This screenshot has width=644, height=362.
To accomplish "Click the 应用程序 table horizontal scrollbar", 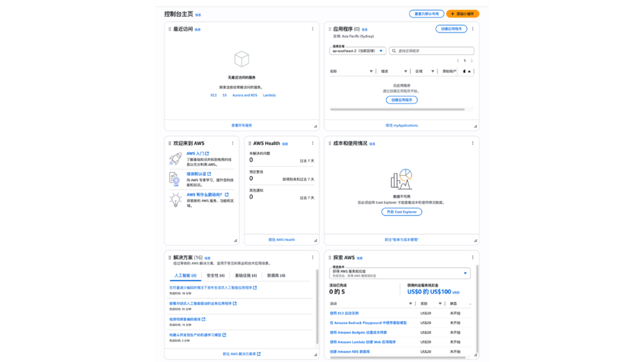I will (397, 109).
